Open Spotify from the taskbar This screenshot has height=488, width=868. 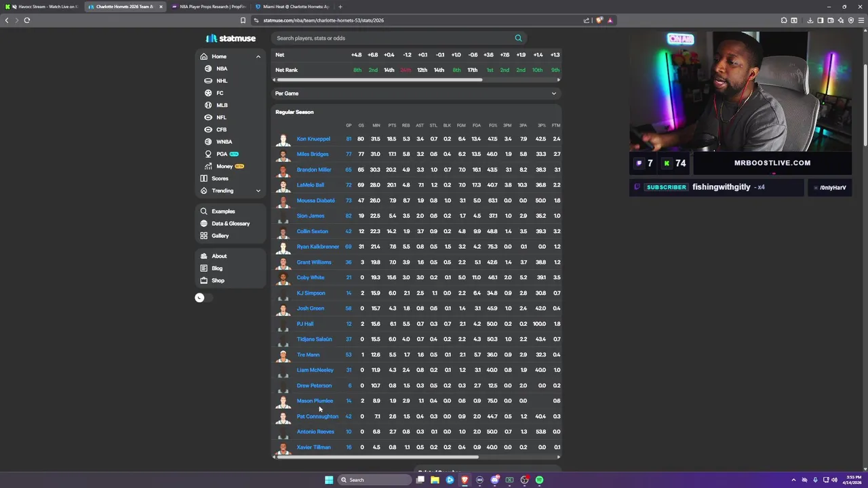(539, 480)
